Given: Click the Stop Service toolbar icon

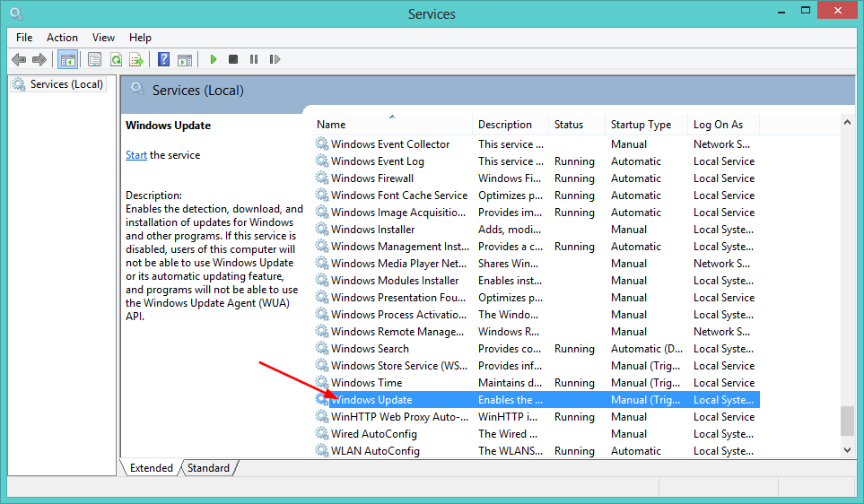Looking at the screenshot, I should click(233, 60).
